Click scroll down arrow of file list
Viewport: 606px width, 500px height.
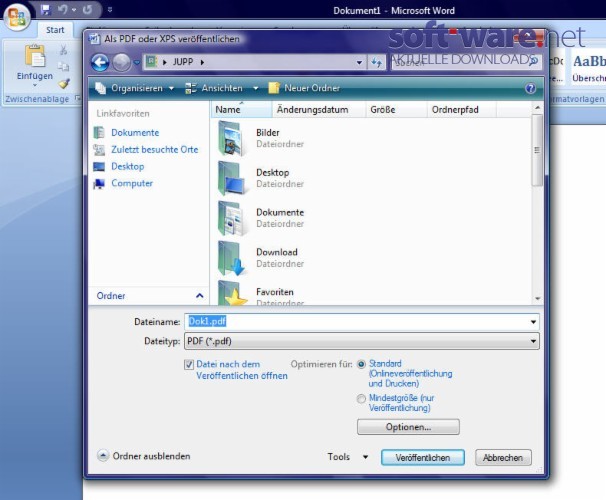[537, 299]
